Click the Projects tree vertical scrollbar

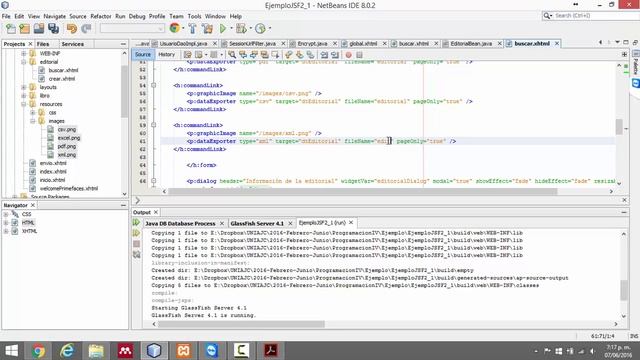click(124, 91)
